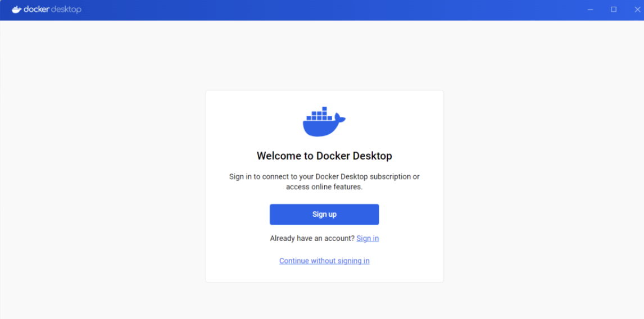Viewport: 644px width, 319px height.
Task: Close the Docker Desktop window
Action: pos(637,10)
